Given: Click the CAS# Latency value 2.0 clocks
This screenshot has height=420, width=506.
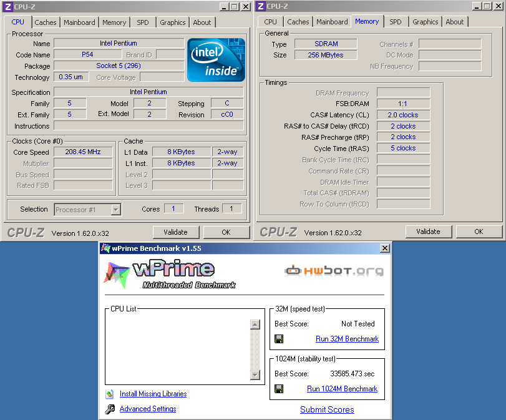Looking at the screenshot, I should point(403,115).
